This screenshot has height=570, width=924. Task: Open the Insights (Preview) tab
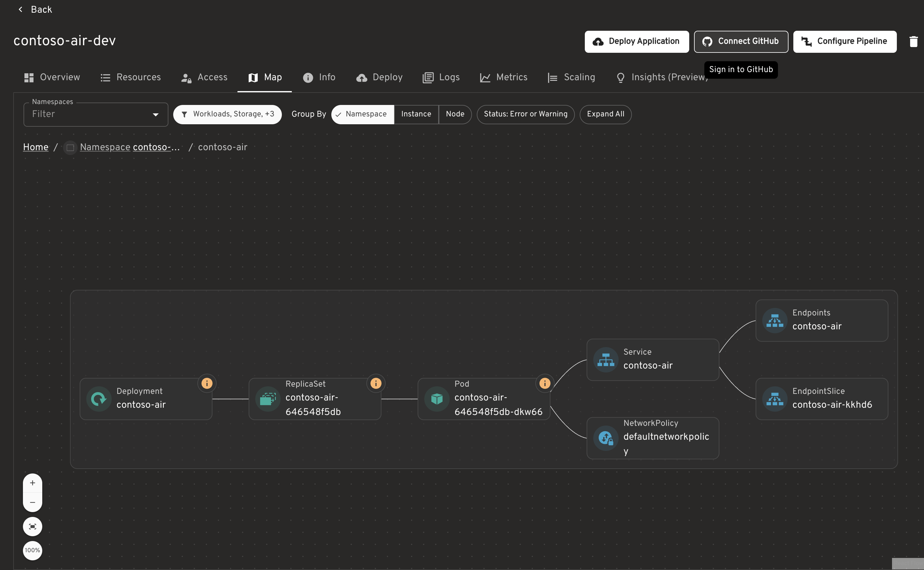[x=661, y=77]
